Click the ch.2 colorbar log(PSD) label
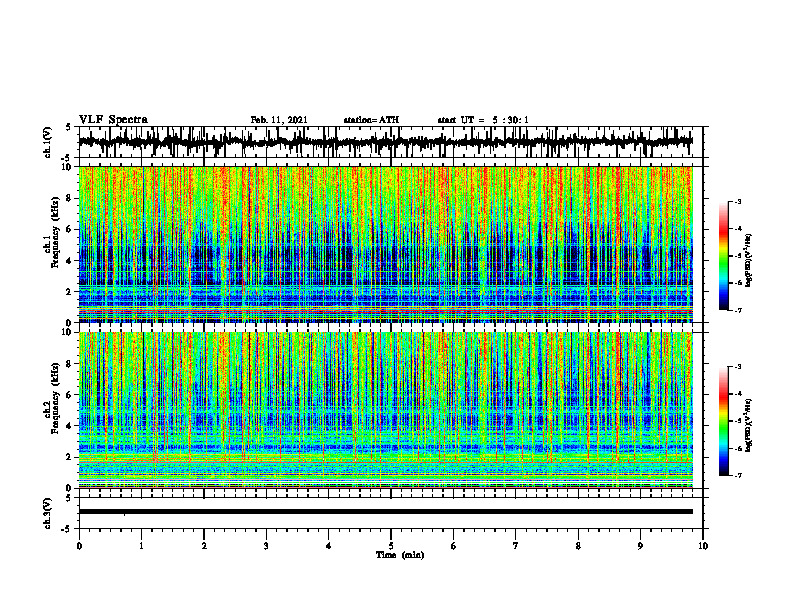This screenshot has height=612, width=792. coord(749,425)
